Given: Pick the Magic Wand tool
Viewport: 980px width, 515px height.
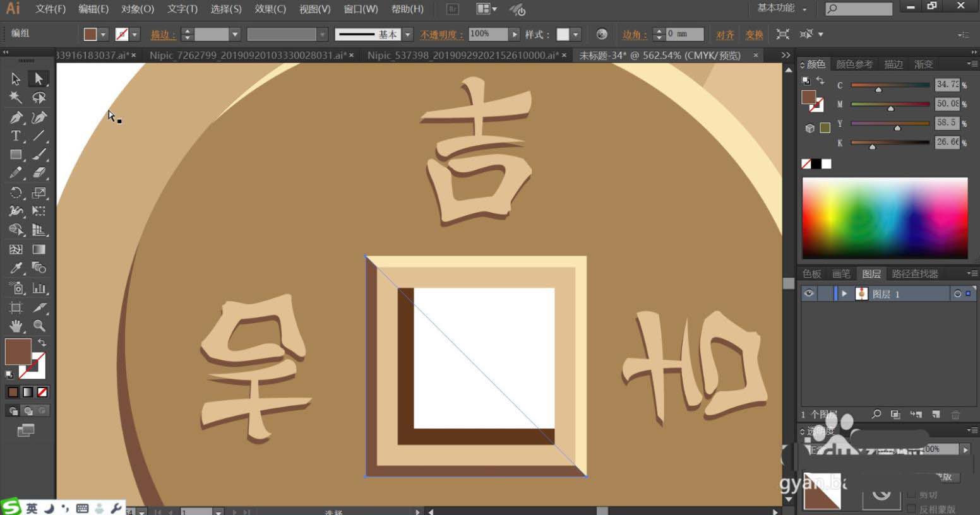Looking at the screenshot, I should 16,98.
